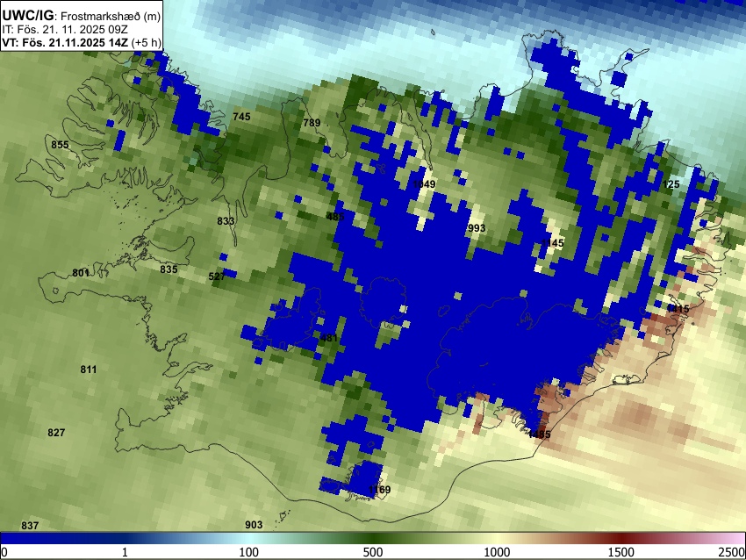Image resolution: width=746 pixels, height=560 pixels.
Task: Click the 'IT: Fös. 21. 11. 2025 09Z' line
Action: [65, 30]
